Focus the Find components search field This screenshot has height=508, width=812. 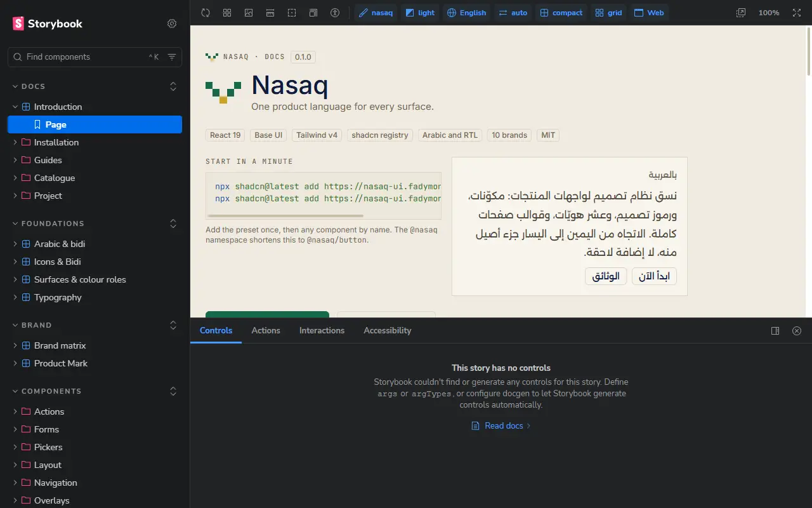tap(95, 57)
